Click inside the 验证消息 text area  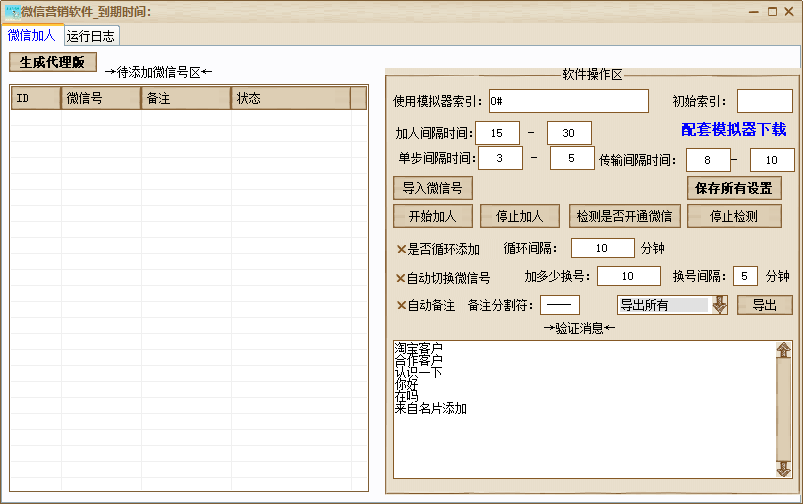[x=585, y=409]
